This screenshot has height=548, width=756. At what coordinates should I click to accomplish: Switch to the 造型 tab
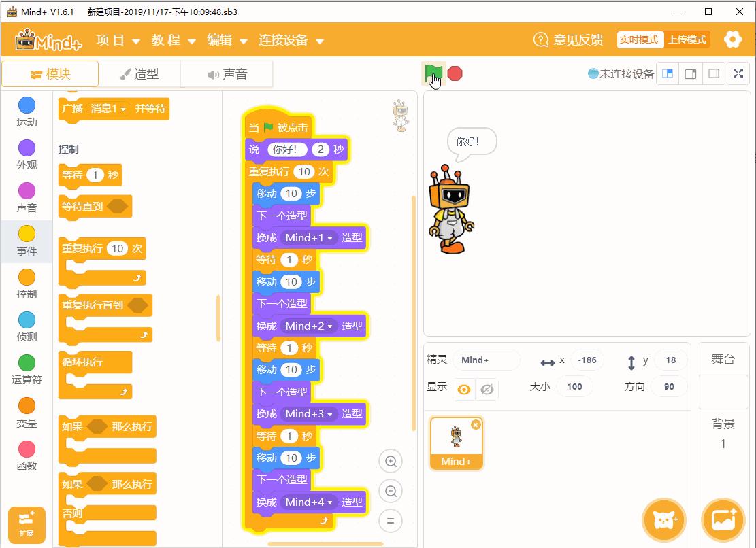(x=139, y=73)
